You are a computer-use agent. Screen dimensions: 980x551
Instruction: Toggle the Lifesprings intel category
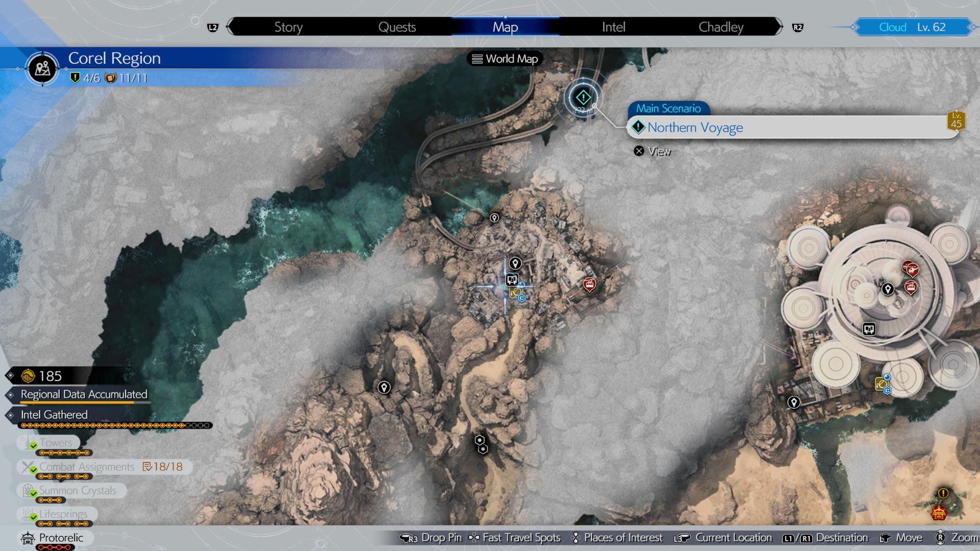[x=62, y=514]
